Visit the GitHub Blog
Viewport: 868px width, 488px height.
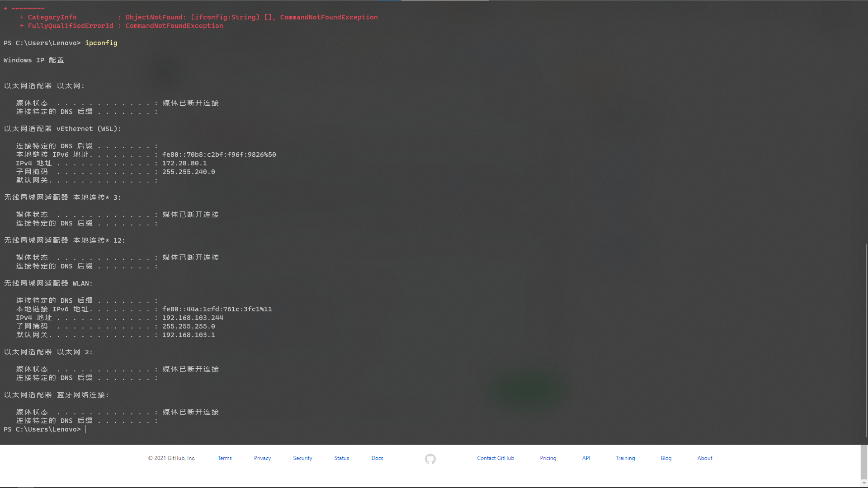click(666, 458)
